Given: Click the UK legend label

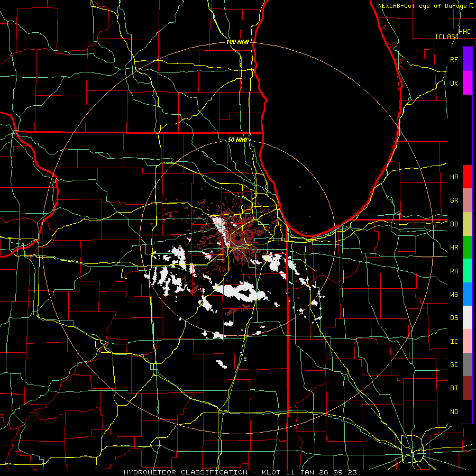Looking at the screenshot, I should 454,83.
